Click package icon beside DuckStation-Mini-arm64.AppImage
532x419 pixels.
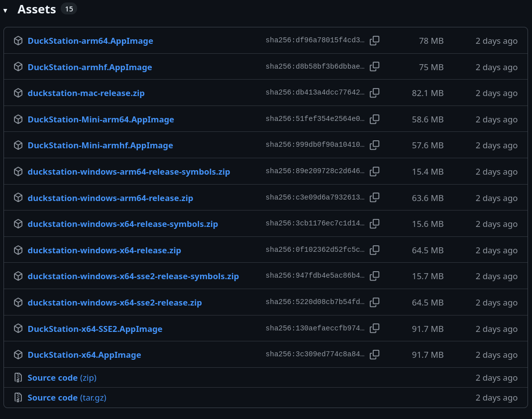click(18, 119)
